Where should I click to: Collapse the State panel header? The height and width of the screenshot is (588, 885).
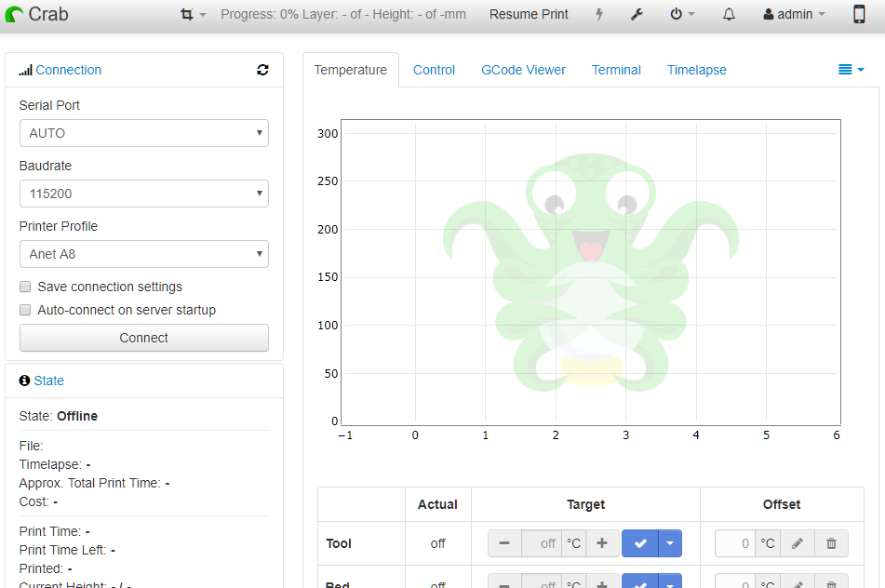[x=48, y=381]
